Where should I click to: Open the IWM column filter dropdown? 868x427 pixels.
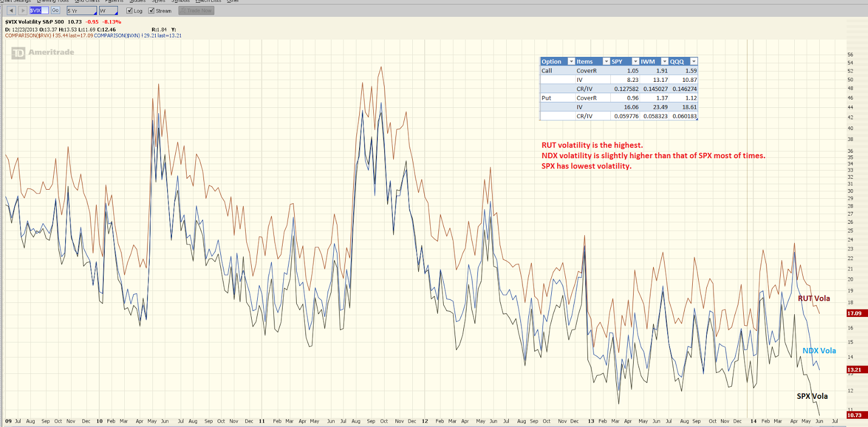(x=665, y=62)
